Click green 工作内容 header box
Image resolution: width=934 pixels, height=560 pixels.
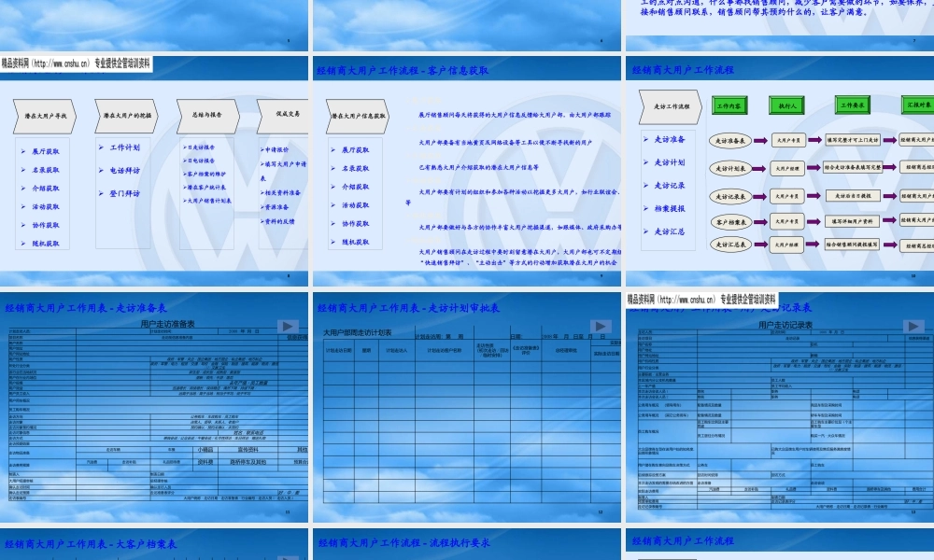pos(729,105)
